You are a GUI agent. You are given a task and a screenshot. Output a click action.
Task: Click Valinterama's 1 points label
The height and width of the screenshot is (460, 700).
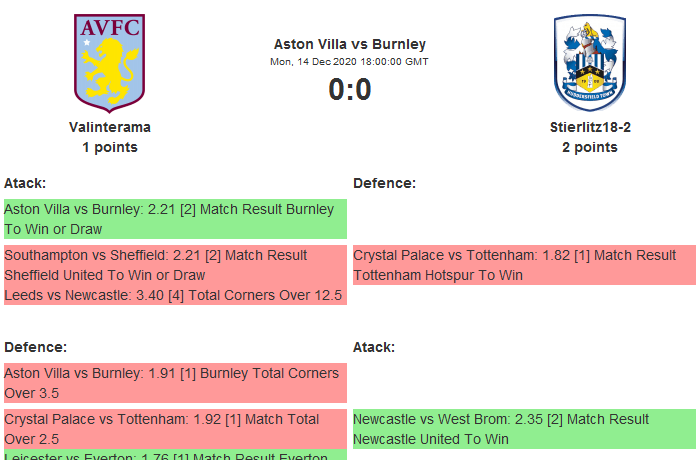tap(110, 147)
